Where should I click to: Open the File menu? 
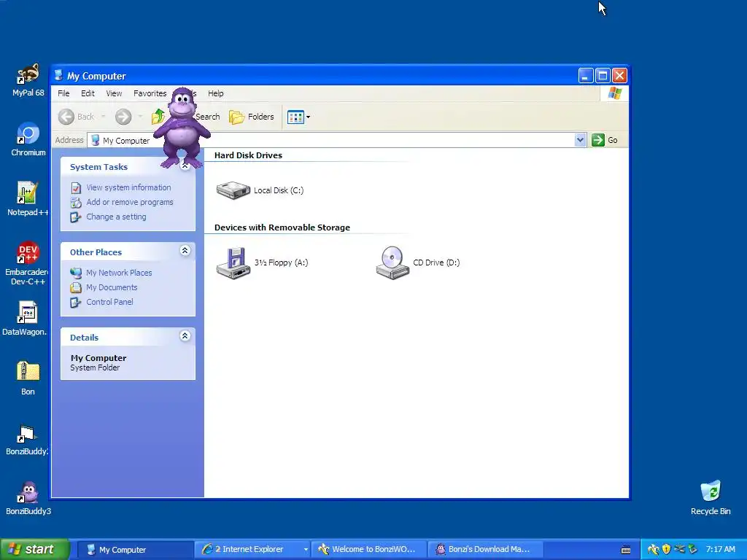(63, 93)
